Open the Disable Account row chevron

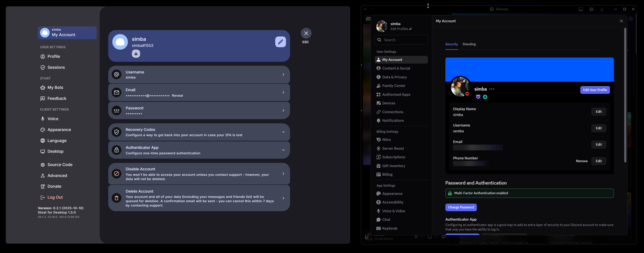tap(283, 174)
